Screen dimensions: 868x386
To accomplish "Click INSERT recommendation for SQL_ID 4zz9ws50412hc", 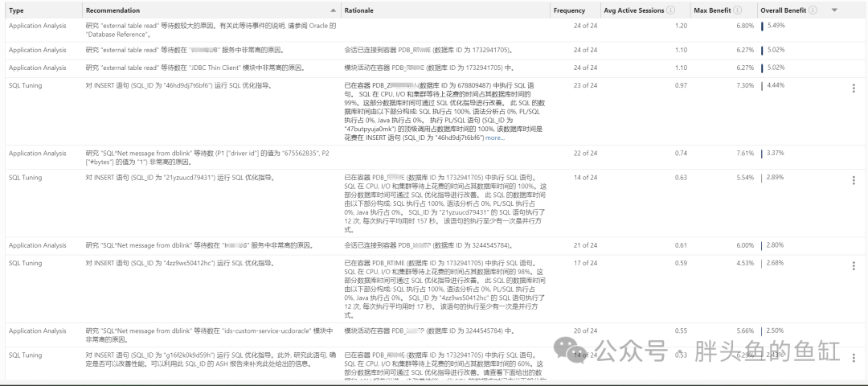I will tap(181, 263).
